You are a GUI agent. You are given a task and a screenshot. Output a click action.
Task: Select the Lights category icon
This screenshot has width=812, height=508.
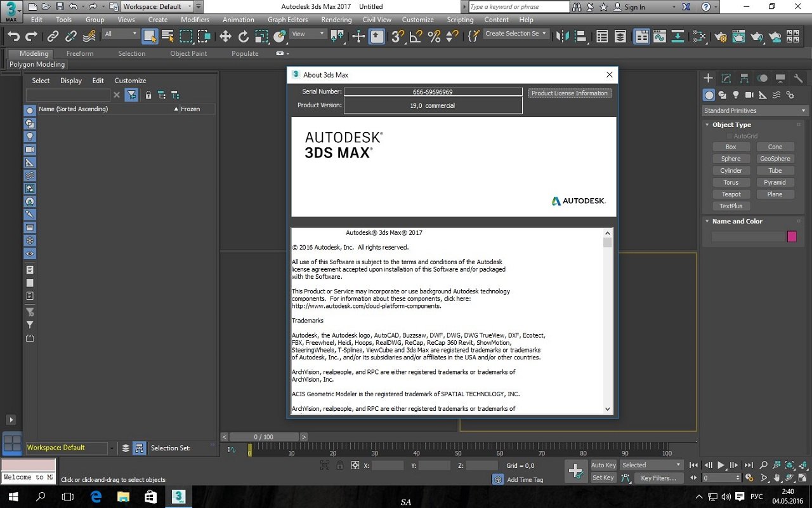[x=736, y=95]
